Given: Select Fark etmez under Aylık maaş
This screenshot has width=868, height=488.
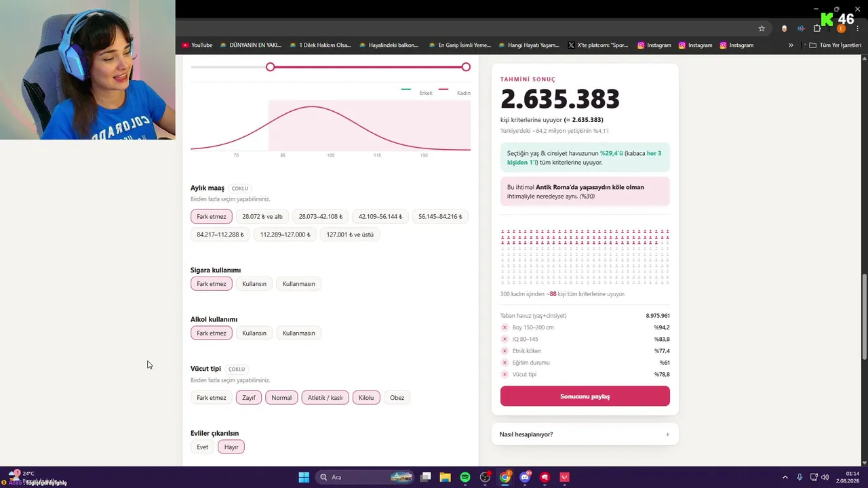Looking at the screenshot, I should coord(212,217).
